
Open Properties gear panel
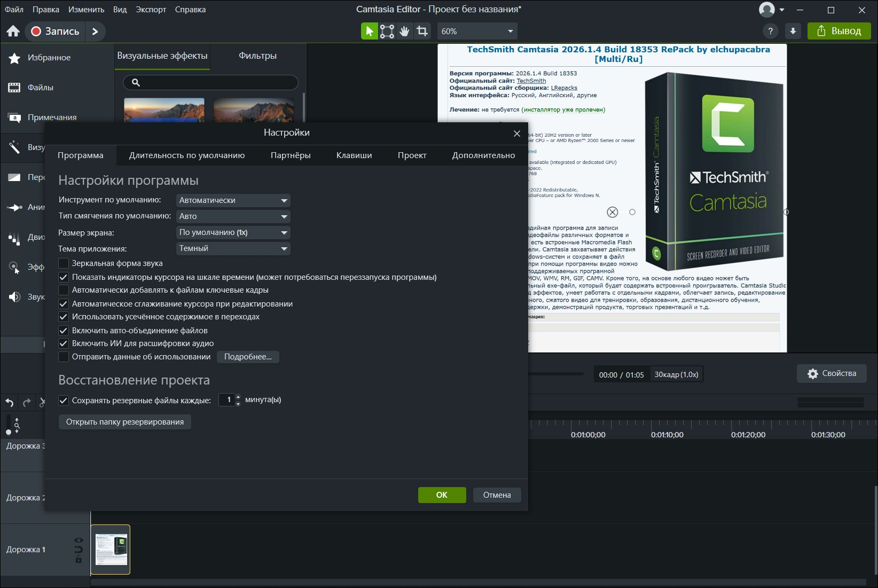pos(832,373)
